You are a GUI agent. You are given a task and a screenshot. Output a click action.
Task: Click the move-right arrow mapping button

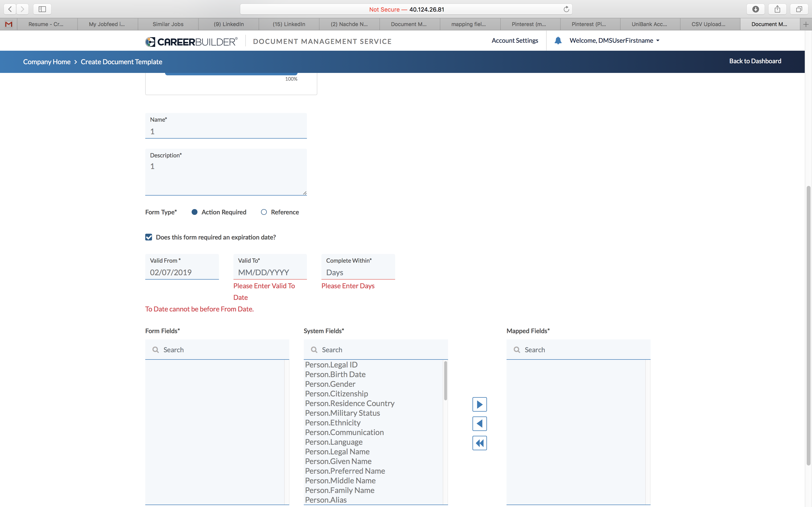point(479,404)
